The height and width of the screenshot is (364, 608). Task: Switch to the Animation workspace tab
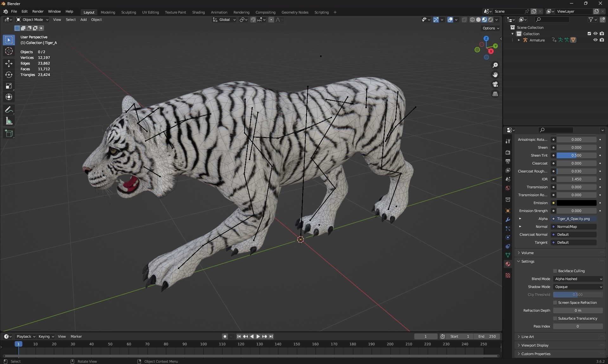click(x=219, y=12)
